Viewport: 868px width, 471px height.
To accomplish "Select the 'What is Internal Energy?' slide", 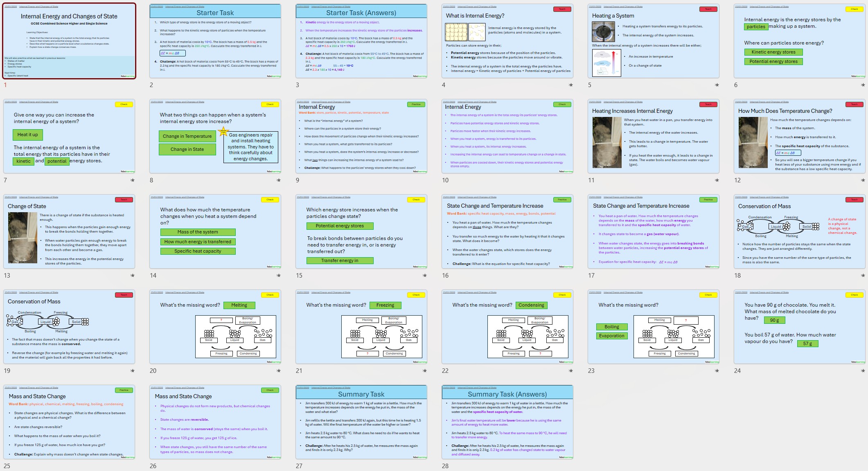I will tap(507, 41).
